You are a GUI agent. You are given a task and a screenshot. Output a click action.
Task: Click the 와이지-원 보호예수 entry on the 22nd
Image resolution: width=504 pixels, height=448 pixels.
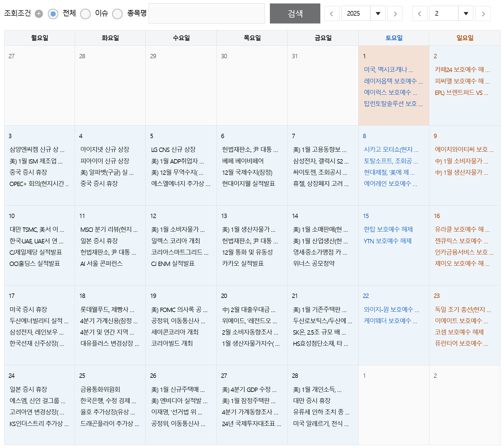(392, 309)
